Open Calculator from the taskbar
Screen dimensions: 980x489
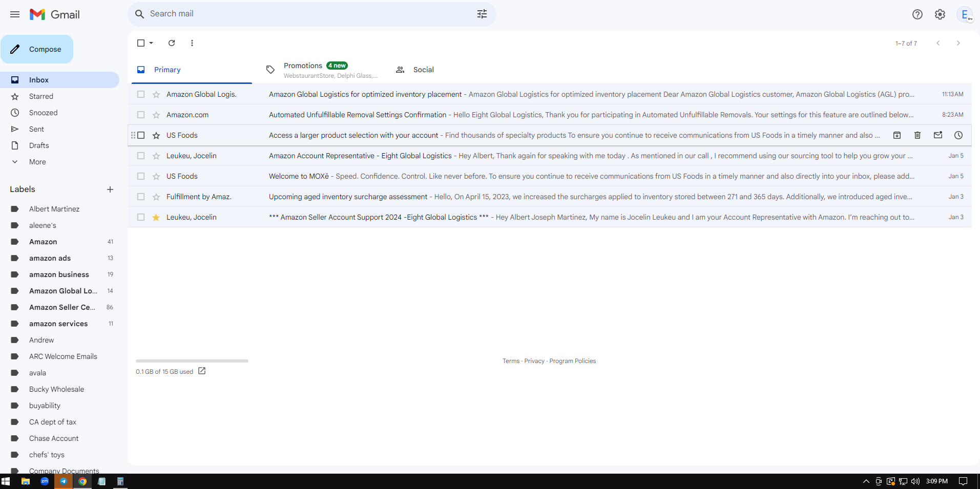pos(120,481)
